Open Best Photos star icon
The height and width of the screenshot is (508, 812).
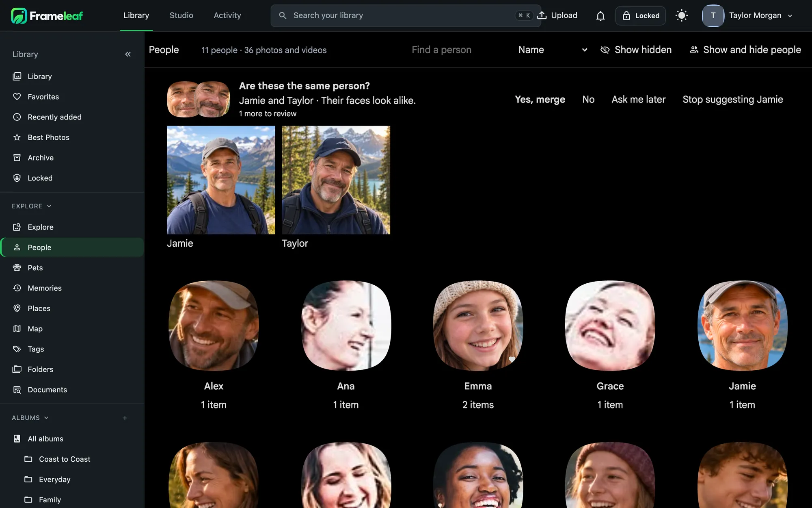(x=17, y=137)
